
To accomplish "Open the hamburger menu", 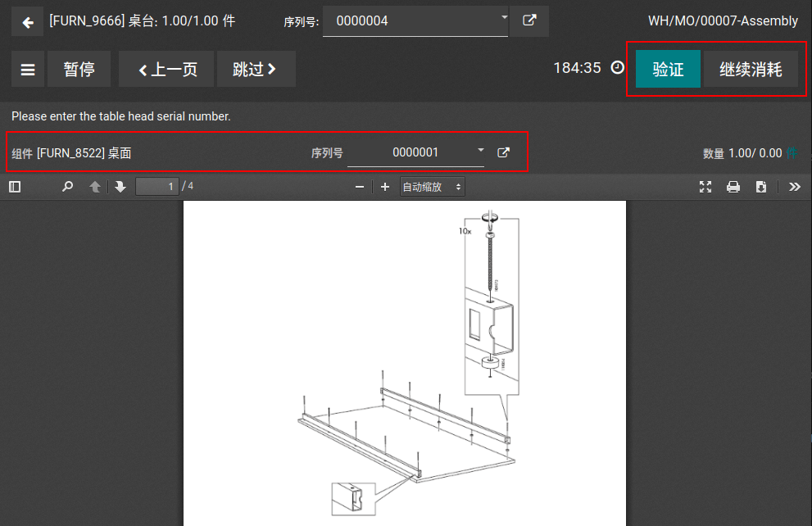I will pyautogui.click(x=27, y=70).
